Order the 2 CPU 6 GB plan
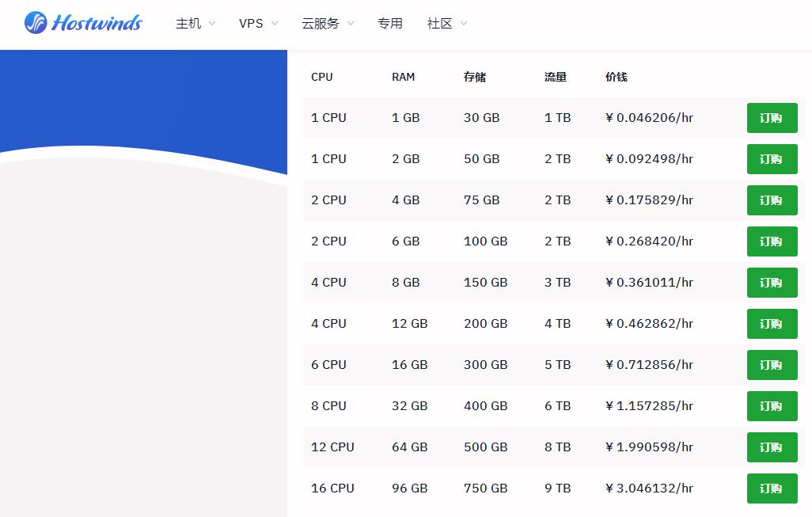This screenshot has height=517, width=812. click(772, 241)
